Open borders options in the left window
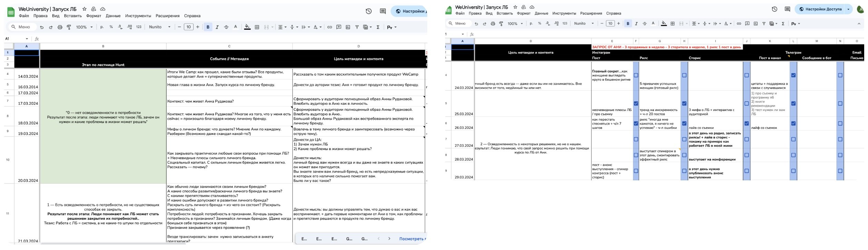This screenshot has width=868, height=250. coord(257,27)
